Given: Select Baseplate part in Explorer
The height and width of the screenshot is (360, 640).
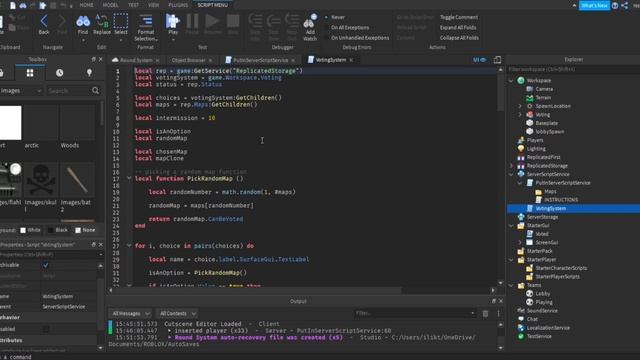Looking at the screenshot, I should [546, 123].
